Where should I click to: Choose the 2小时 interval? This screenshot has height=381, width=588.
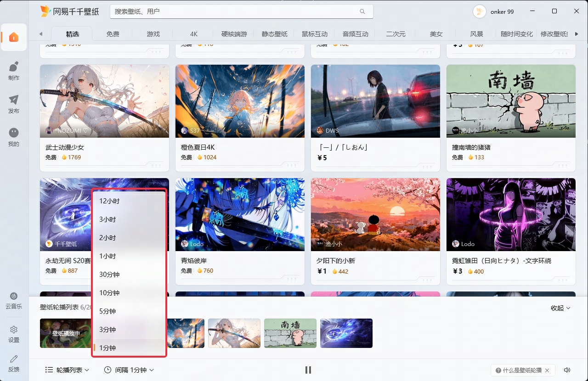[129, 238]
